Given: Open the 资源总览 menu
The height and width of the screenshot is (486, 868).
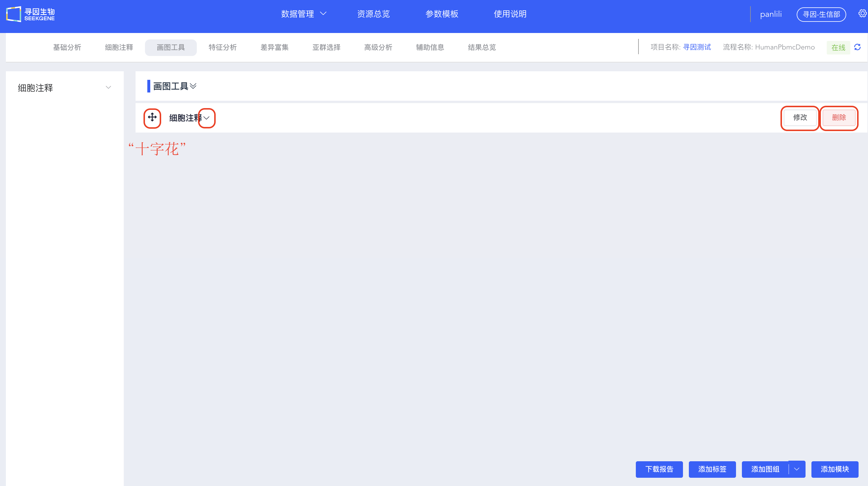Looking at the screenshot, I should [373, 14].
